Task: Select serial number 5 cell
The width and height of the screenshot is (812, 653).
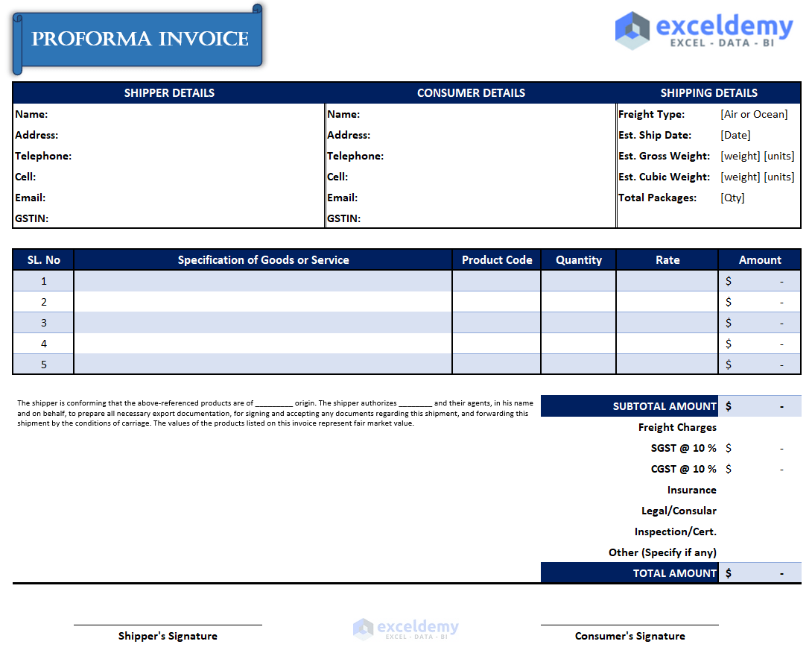Action: coord(43,365)
